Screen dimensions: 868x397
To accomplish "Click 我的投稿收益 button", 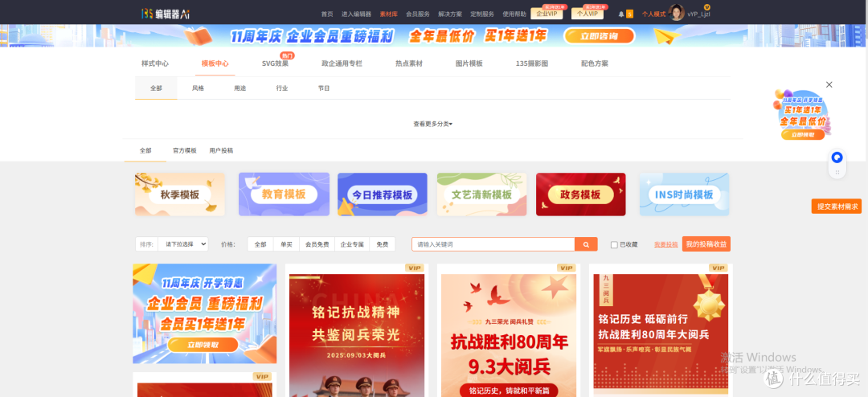I will tap(706, 244).
